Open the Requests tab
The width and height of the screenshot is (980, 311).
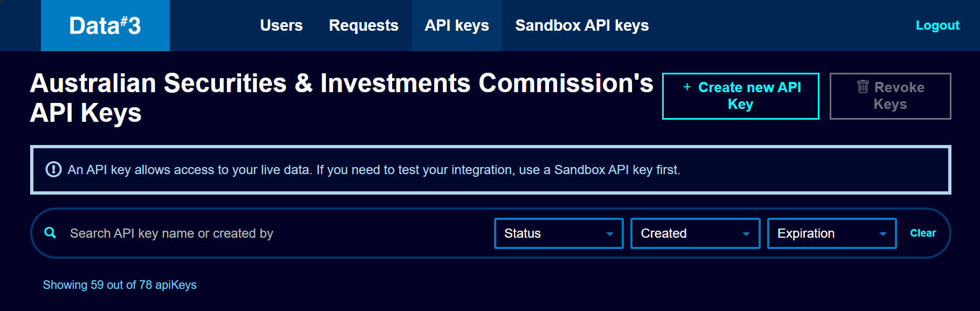(x=364, y=25)
